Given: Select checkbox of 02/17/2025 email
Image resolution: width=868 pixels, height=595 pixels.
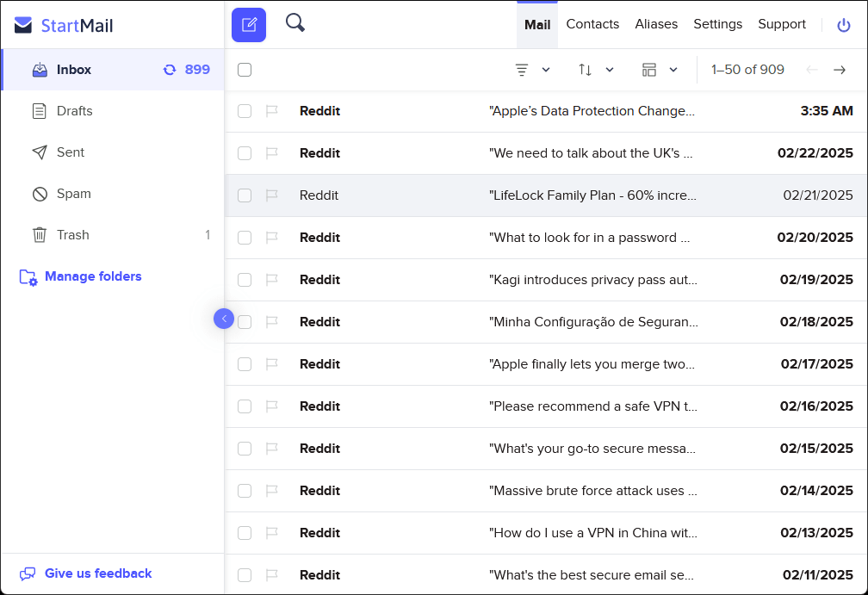Looking at the screenshot, I should (245, 364).
